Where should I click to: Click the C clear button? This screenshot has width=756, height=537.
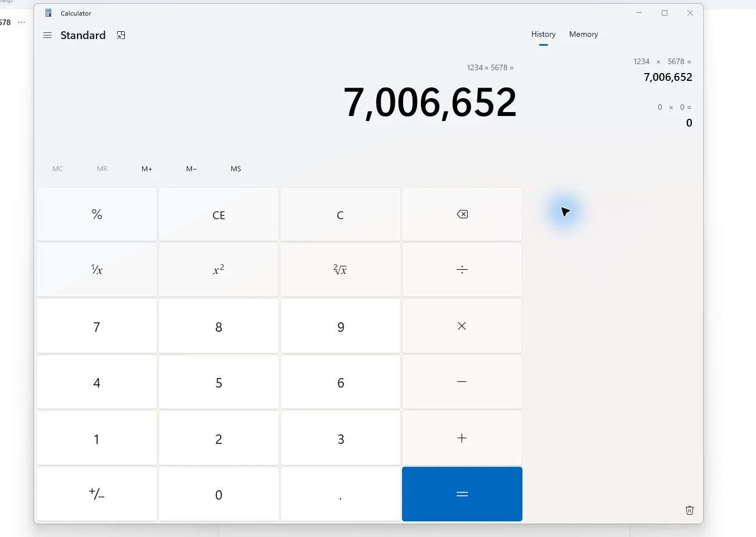[341, 214]
